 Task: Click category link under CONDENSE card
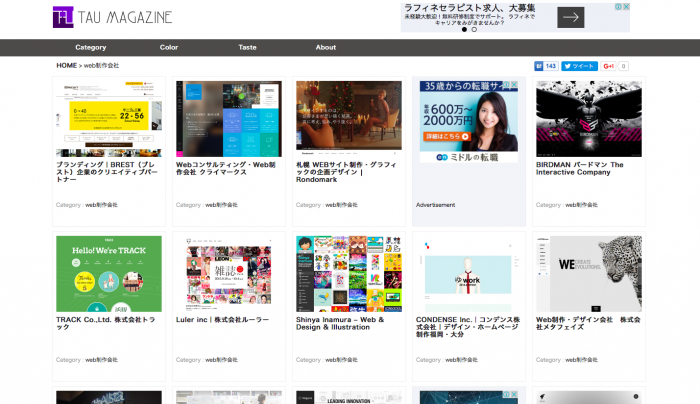pos(461,360)
